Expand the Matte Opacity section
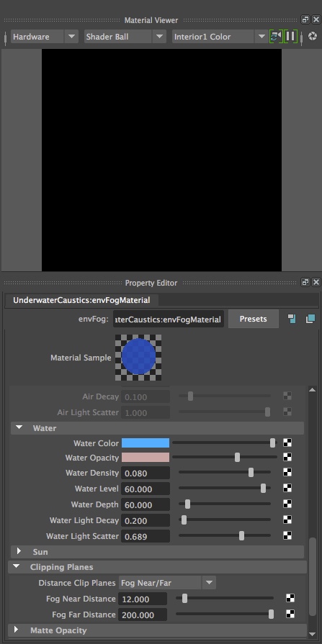The width and height of the screenshot is (322, 644). click(16, 629)
